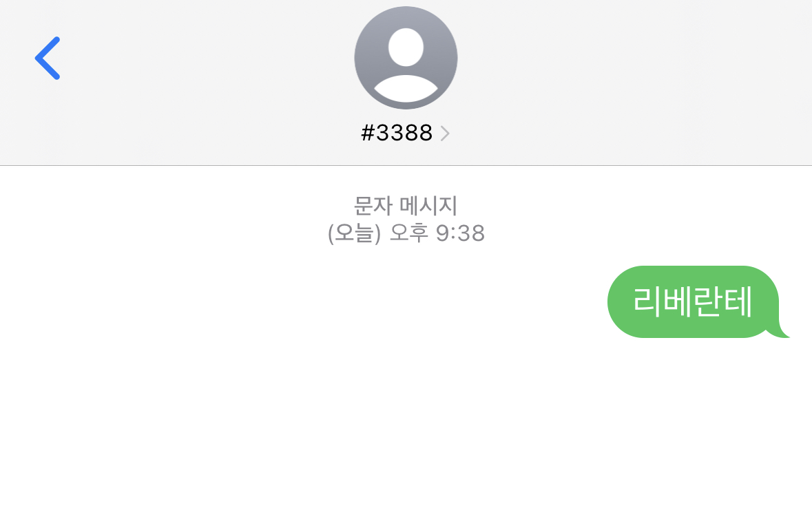Tap the sent text 리베란테
Image resolution: width=812 pixels, height=508 pixels.
pyautogui.click(x=692, y=301)
